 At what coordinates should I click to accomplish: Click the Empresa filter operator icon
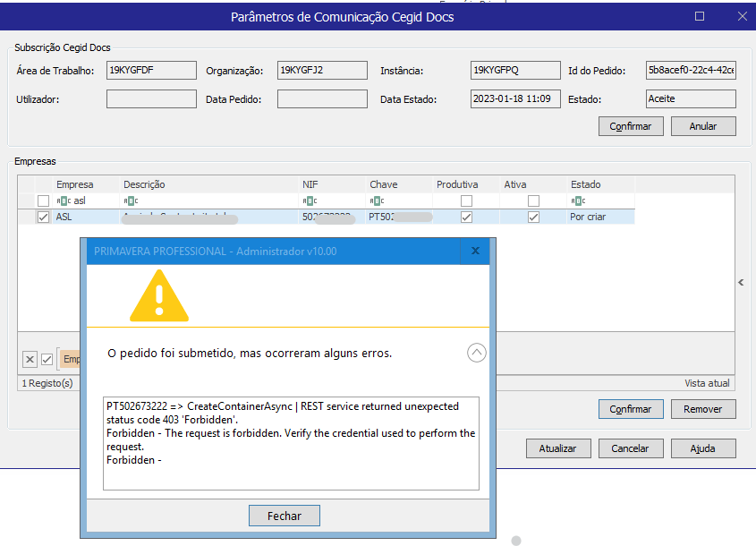(x=64, y=200)
